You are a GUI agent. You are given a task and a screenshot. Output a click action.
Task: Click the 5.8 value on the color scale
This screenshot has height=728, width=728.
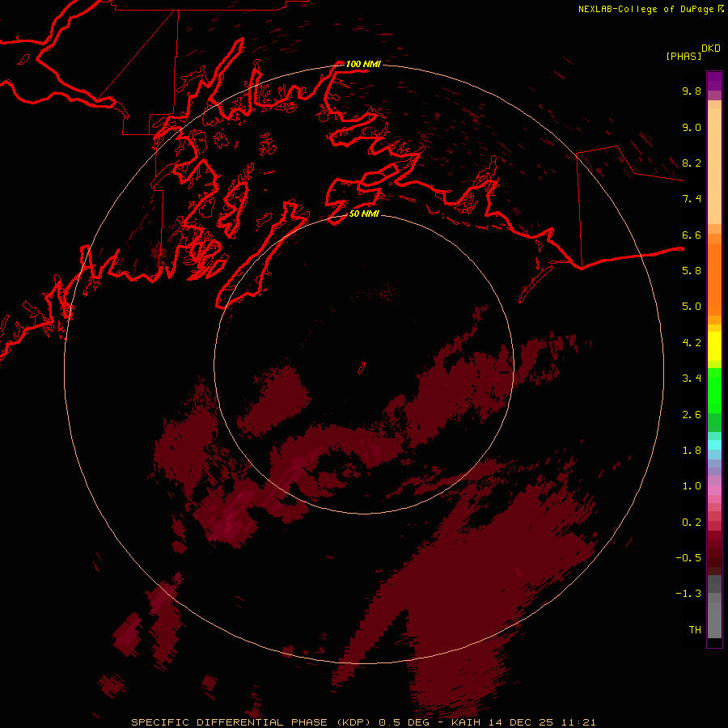pyautogui.click(x=692, y=271)
